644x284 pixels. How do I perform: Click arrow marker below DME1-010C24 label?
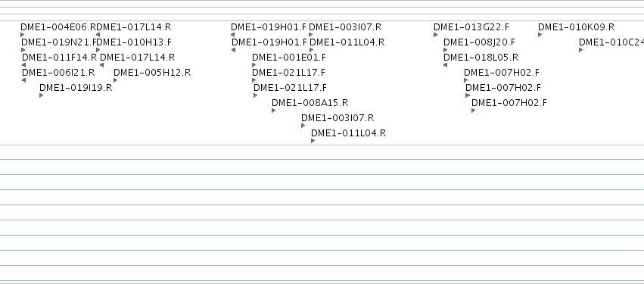click(580, 50)
